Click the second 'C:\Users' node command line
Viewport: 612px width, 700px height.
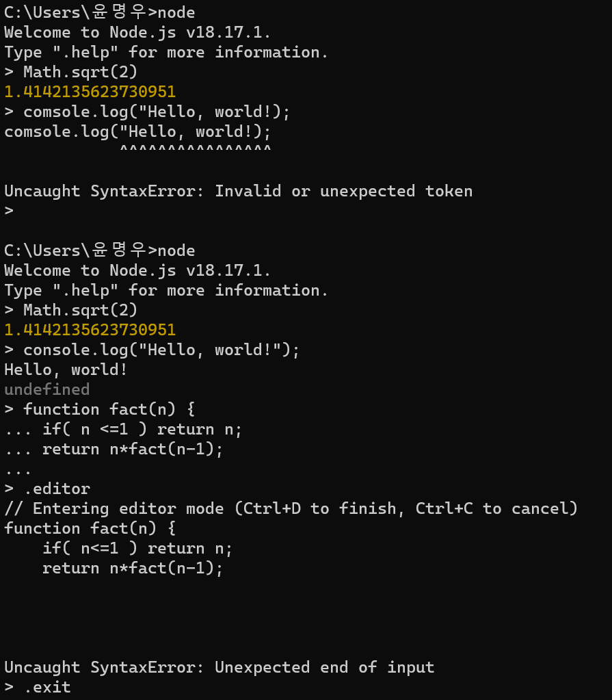coord(99,250)
